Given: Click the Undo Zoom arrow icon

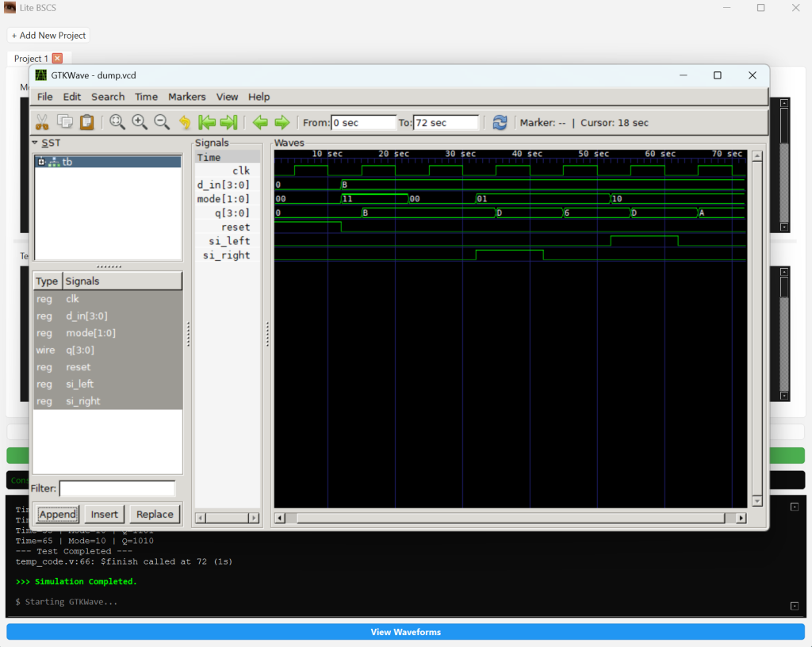Looking at the screenshot, I should coord(185,122).
